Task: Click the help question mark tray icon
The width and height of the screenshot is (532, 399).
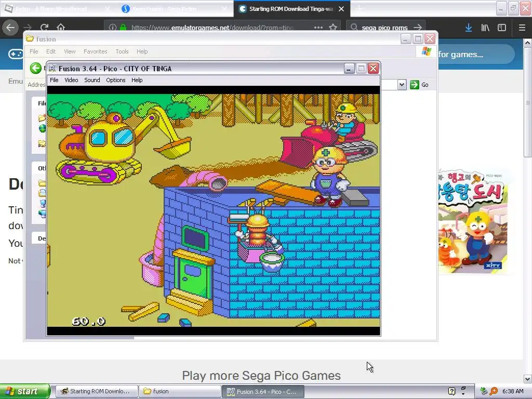Action: (x=451, y=391)
